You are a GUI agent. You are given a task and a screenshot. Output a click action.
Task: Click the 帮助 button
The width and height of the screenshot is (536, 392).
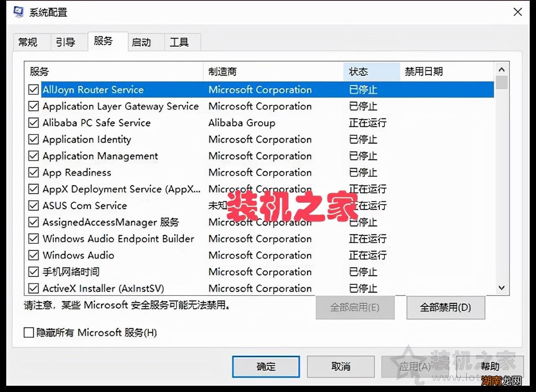pyautogui.click(x=490, y=366)
